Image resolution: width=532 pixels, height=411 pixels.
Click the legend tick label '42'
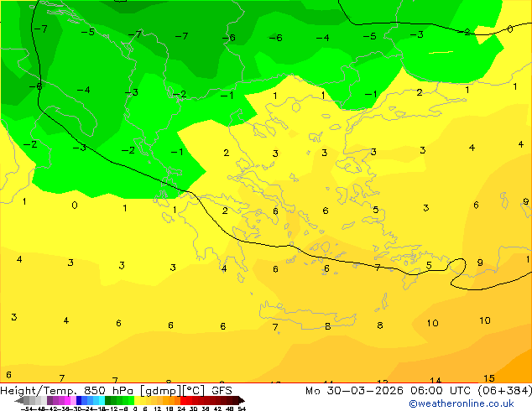click(x=217, y=408)
